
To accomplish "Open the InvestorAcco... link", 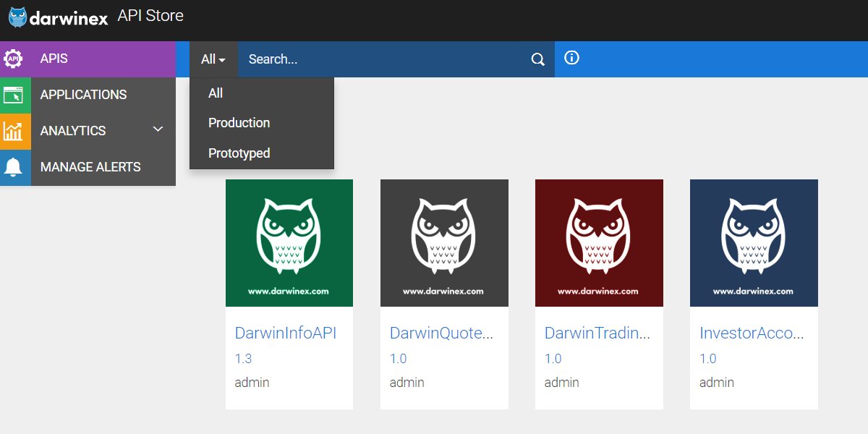I will pyautogui.click(x=752, y=333).
